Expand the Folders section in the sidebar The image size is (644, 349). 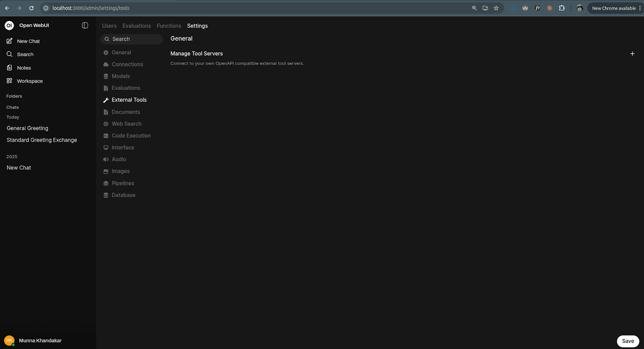[x=14, y=96]
